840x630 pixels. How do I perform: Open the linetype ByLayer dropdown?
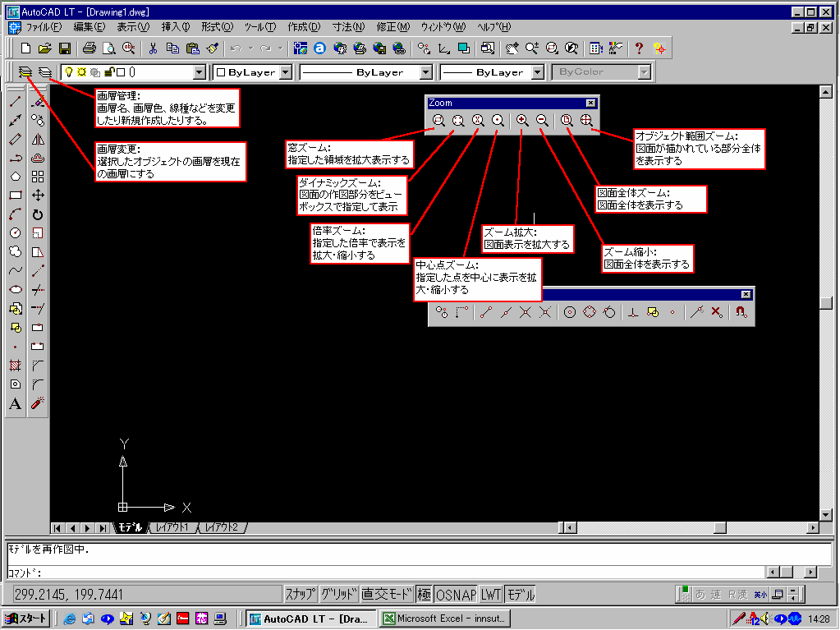click(x=426, y=71)
